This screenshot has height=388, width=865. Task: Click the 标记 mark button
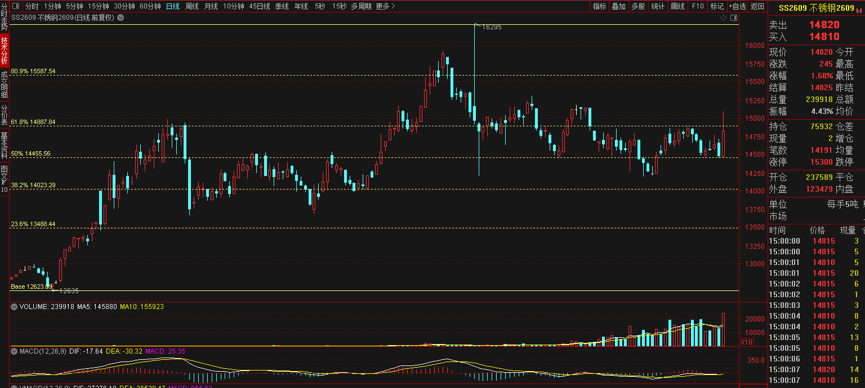[717, 7]
